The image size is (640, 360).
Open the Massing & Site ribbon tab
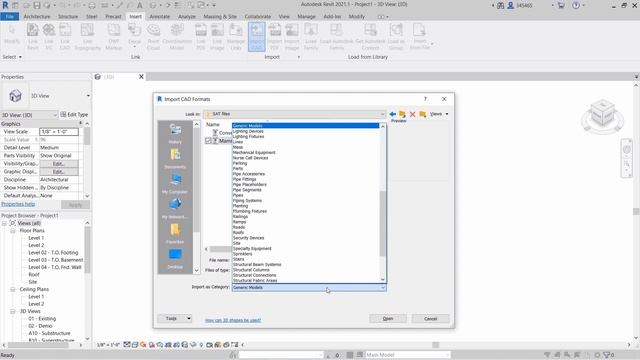220,16
